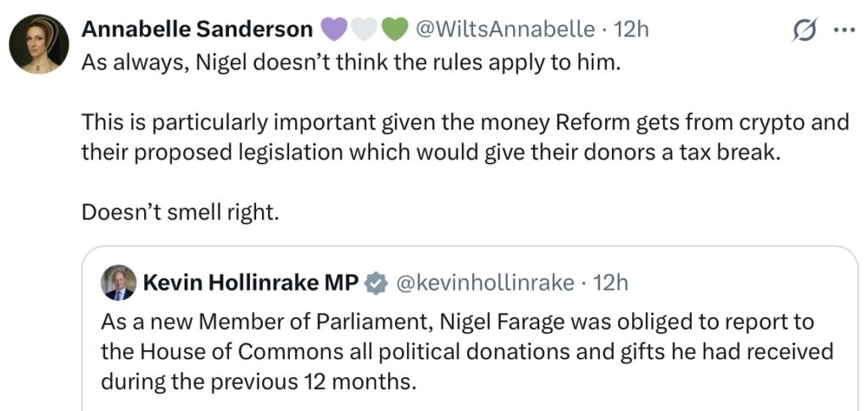The height and width of the screenshot is (411, 868).
Task: Click the "Doesn't smell right." line
Action: coord(180,212)
